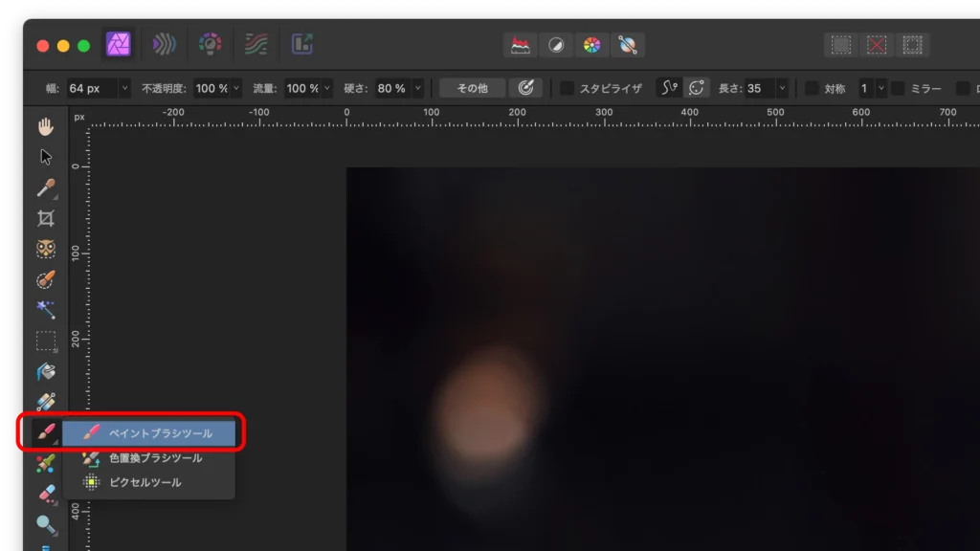Switch to the Develop Persona
The width and height of the screenshot is (980, 551).
pos(211,44)
